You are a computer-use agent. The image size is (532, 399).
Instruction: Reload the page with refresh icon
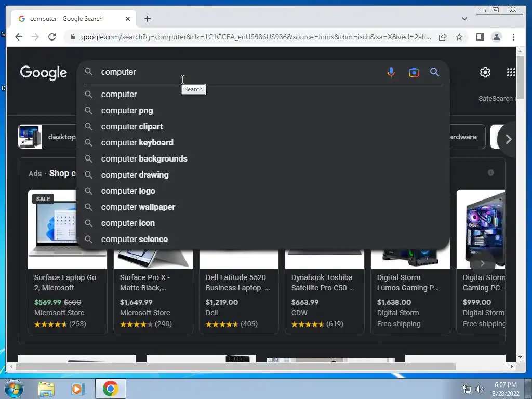[52, 37]
